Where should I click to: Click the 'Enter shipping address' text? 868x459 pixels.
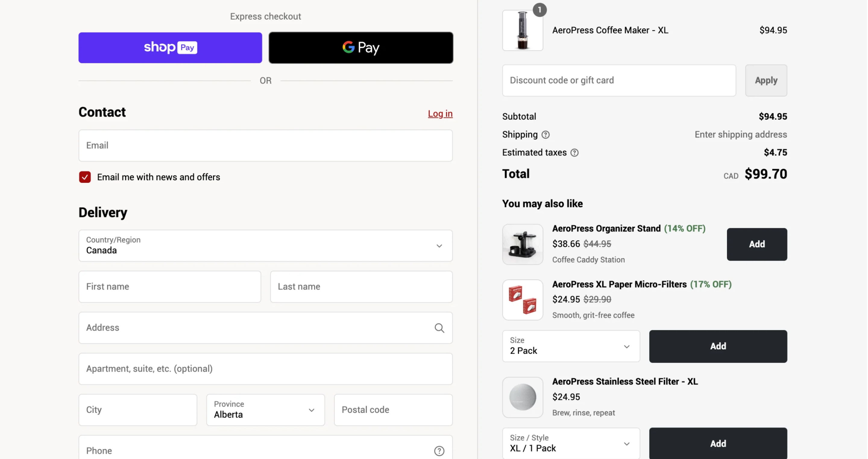click(x=741, y=135)
